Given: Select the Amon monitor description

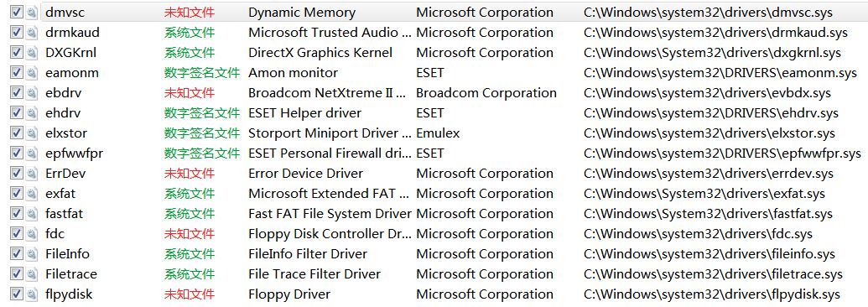Looking at the screenshot, I should (293, 73).
